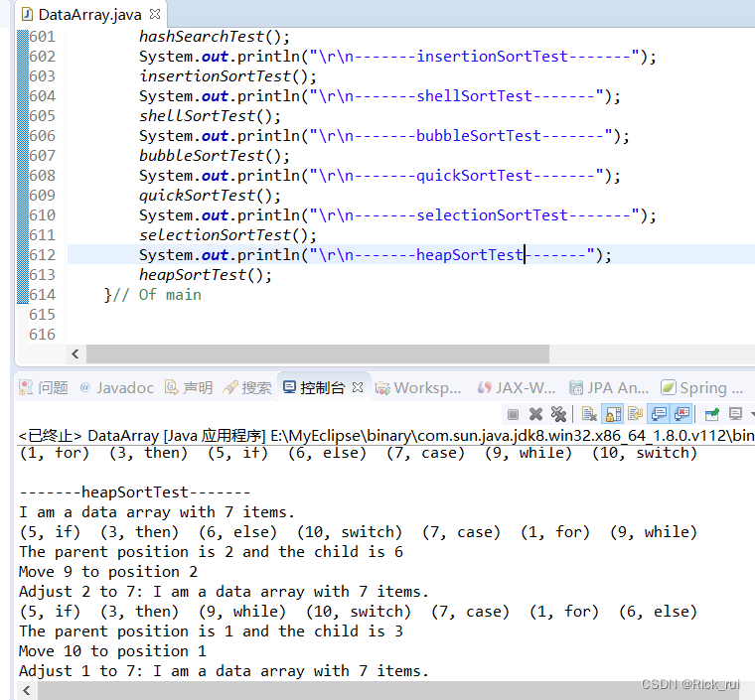Screen dimensions: 755x700
Task: Close the DataArray.java editor tab
Action: 155,15
